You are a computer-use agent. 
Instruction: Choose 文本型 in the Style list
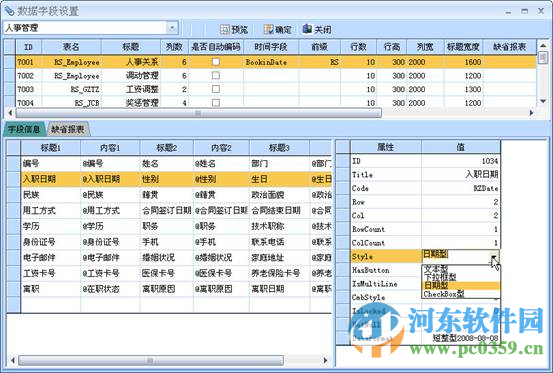(x=461, y=269)
